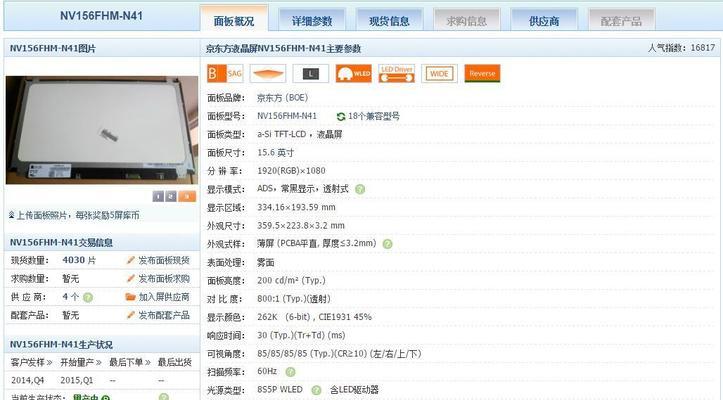Click pencil icon beside 发布面板现货
Screen dimensions: 723x400
(x=131, y=261)
